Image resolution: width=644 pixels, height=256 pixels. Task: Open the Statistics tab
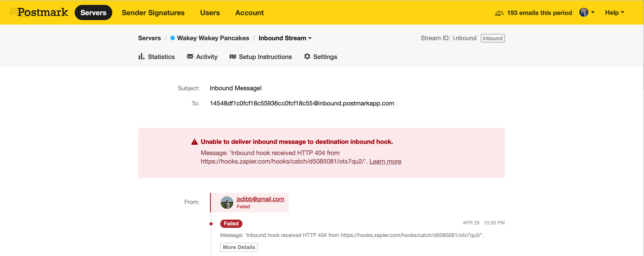(157, 57)
